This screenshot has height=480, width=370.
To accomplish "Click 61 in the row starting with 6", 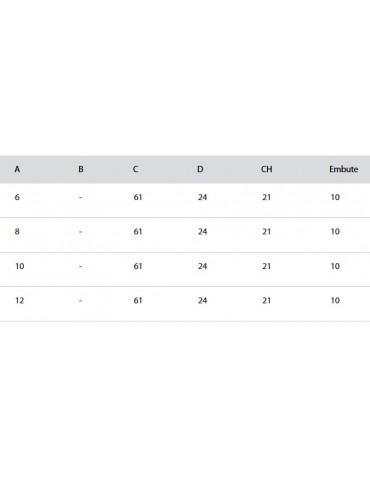I will [x=138, y=197].
